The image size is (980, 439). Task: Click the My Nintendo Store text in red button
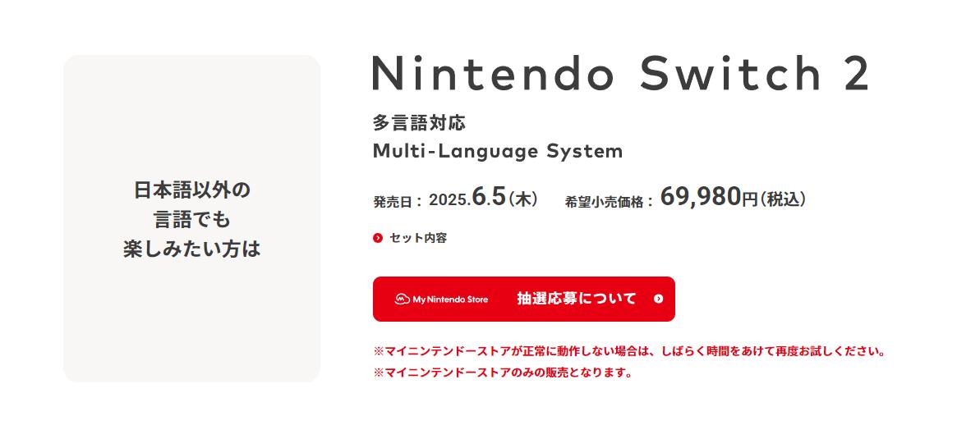pyautogui.click(x=450, y=300)
